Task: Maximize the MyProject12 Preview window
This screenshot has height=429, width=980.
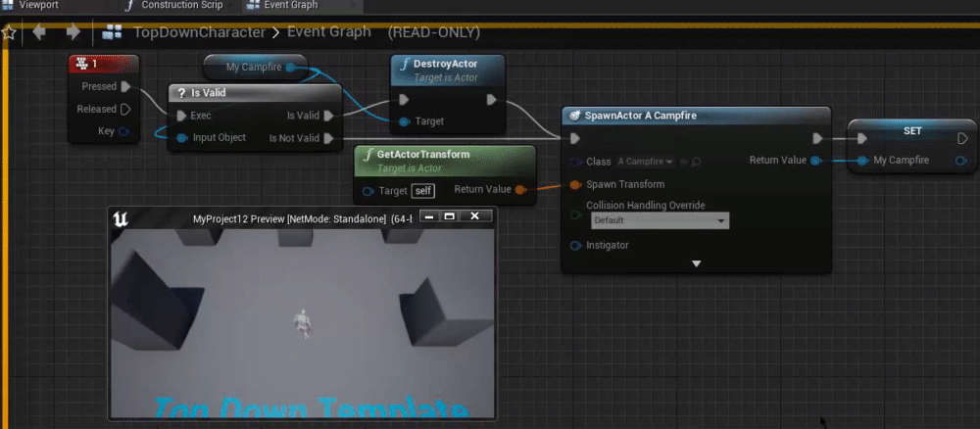Action: pos(449,216)
